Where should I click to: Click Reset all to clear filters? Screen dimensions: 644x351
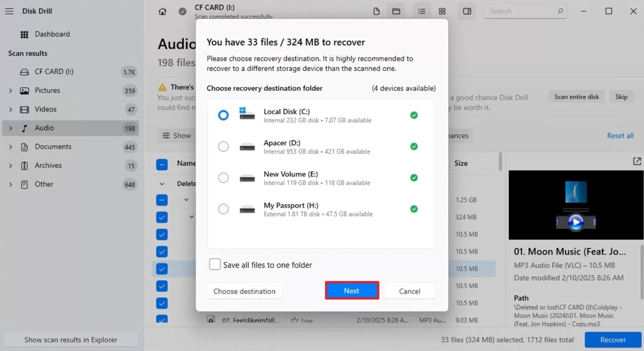tap(620, 135)
